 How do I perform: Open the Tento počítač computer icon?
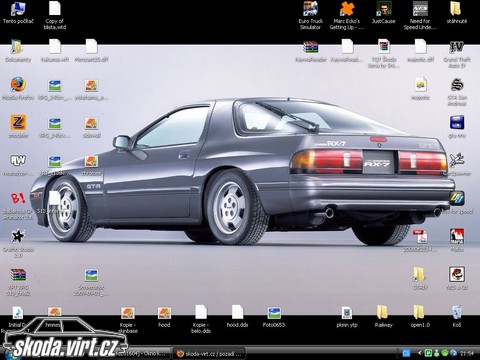point(18,9)
